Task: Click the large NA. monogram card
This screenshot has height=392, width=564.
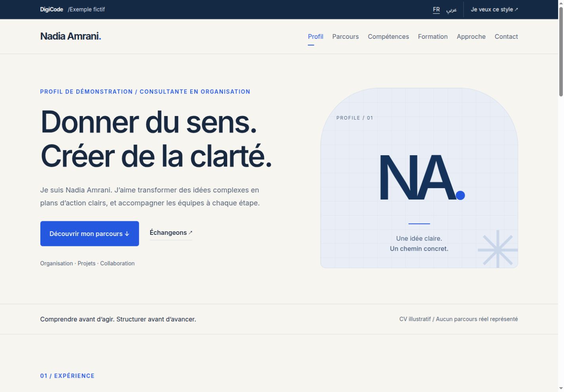Action: coord(419,178)
